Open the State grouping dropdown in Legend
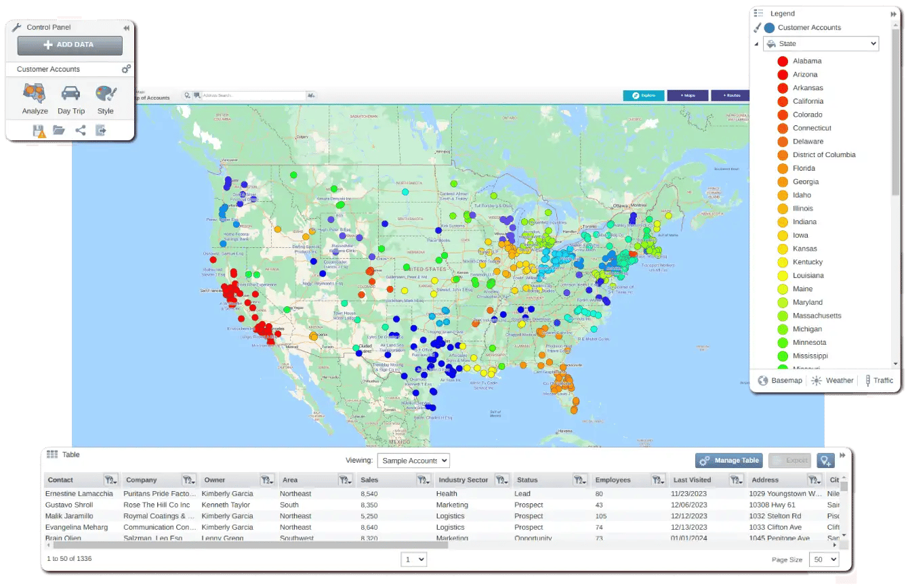Viewport: 908px width, 588px height. coord(820,43)
